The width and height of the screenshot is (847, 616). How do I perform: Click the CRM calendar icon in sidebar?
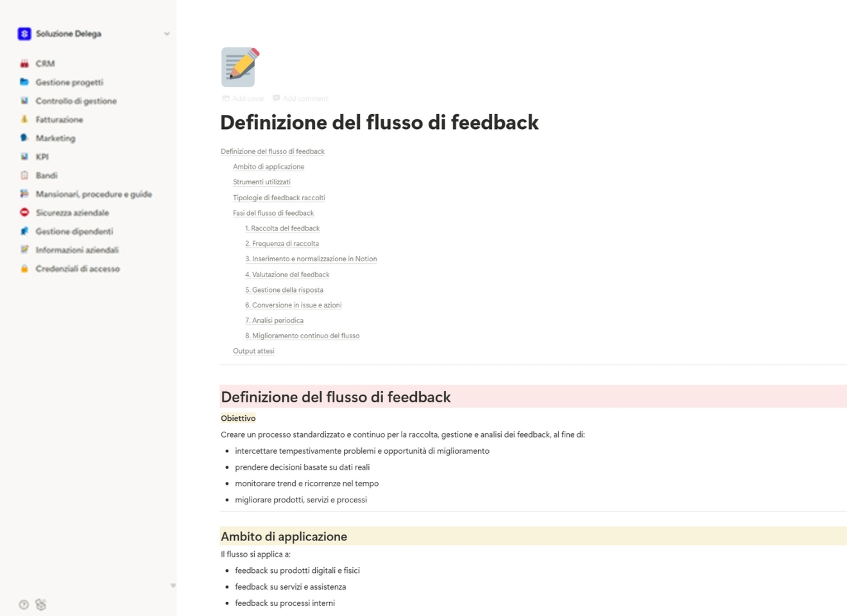24,63
